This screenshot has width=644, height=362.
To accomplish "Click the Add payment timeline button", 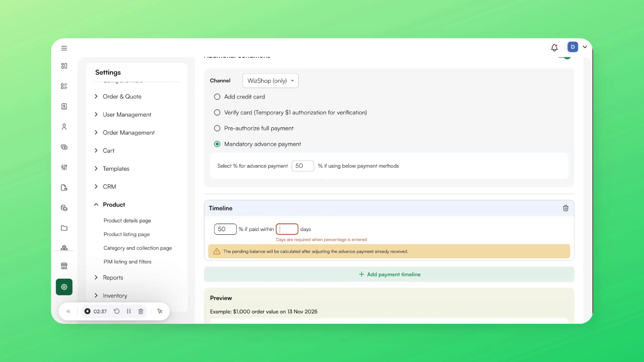I will 389,274.
